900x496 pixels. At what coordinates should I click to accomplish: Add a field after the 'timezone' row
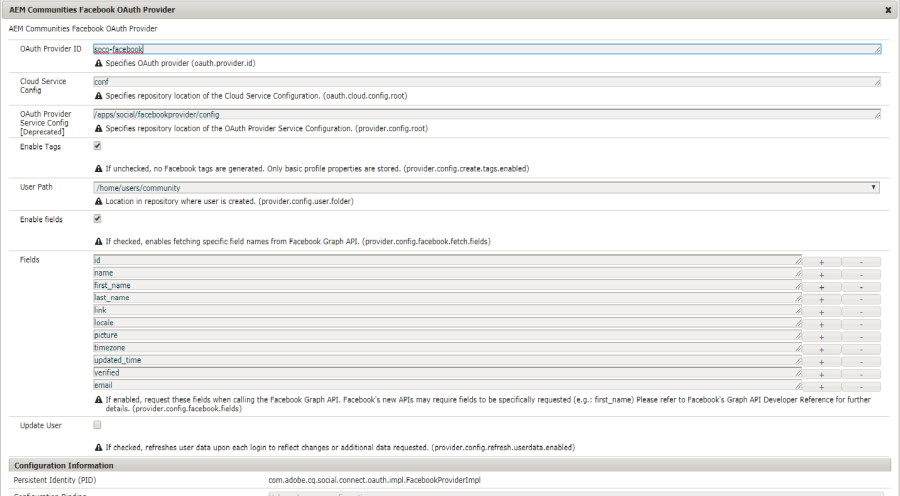coord(821,350)
